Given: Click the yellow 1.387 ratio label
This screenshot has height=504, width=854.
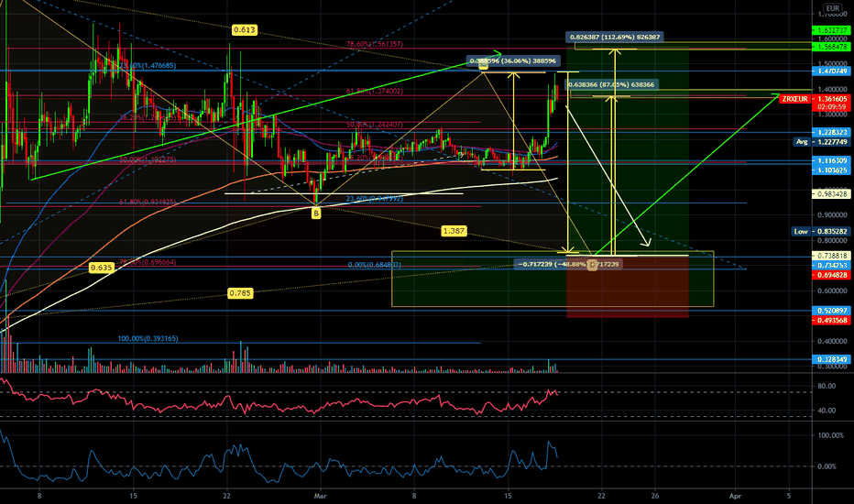Looking at the screenshot, I should [454, 231].
